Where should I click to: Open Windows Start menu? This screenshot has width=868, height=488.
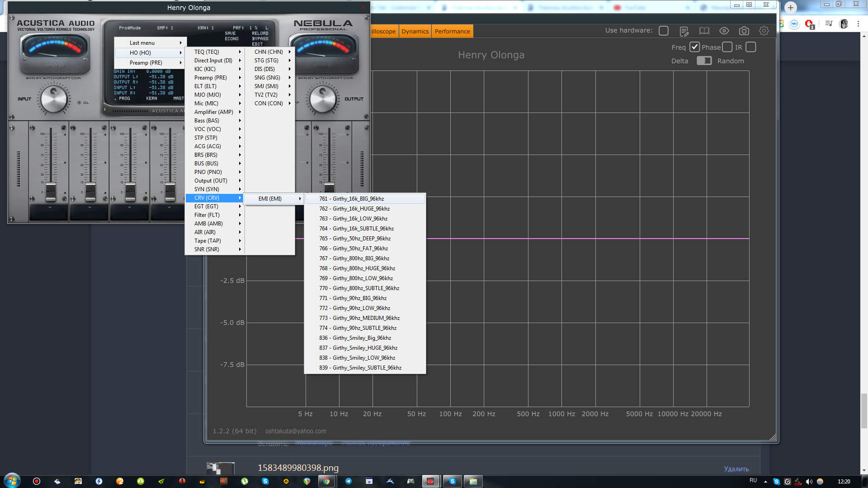tap(12, 481)
